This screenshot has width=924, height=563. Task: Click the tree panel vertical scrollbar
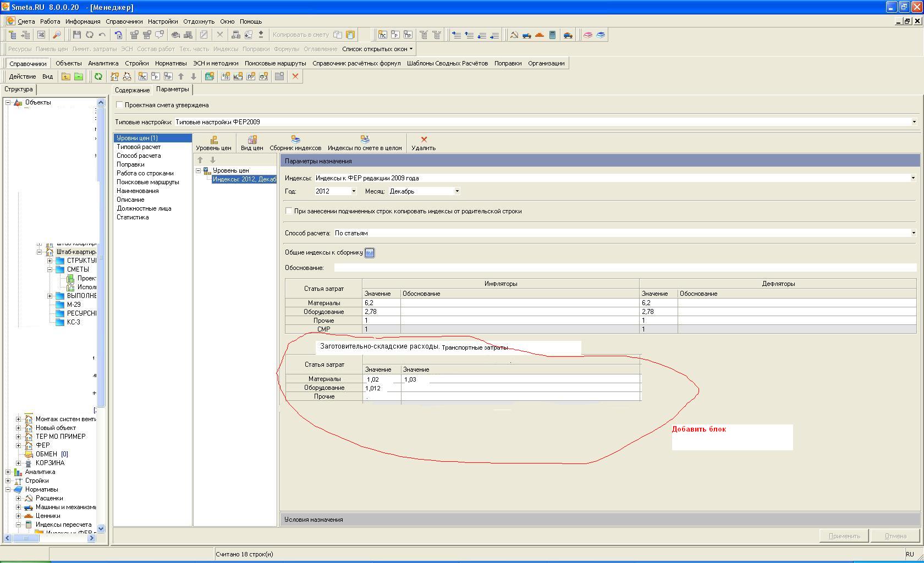click(101, 316)
